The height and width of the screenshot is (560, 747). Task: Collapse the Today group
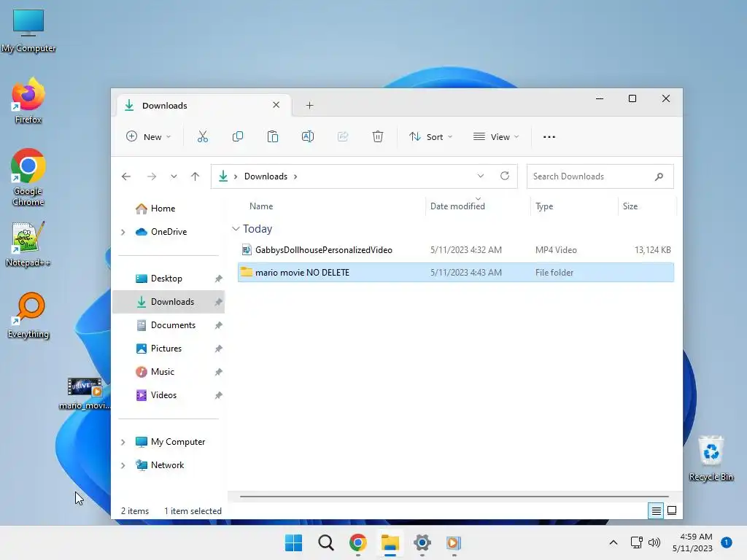(236, 228)
